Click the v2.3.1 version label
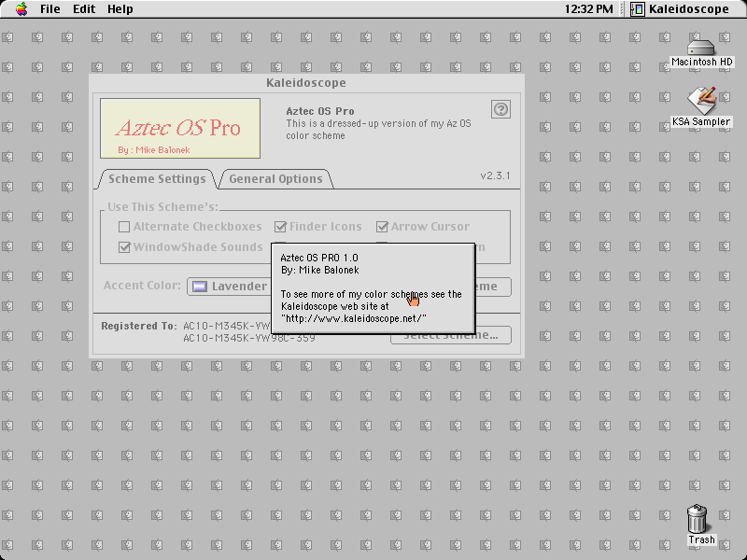Screen dimensions: 747x560 tap(496, 175)
